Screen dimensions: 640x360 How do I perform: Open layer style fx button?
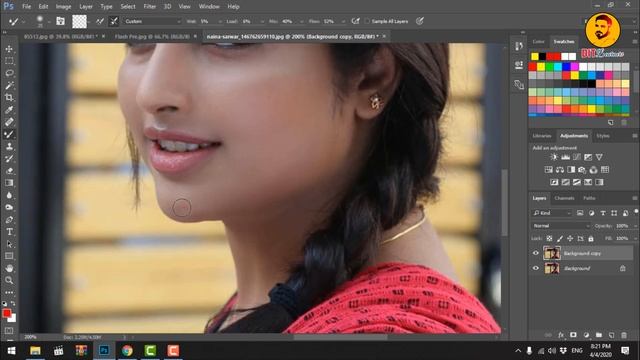click(561, 335)
